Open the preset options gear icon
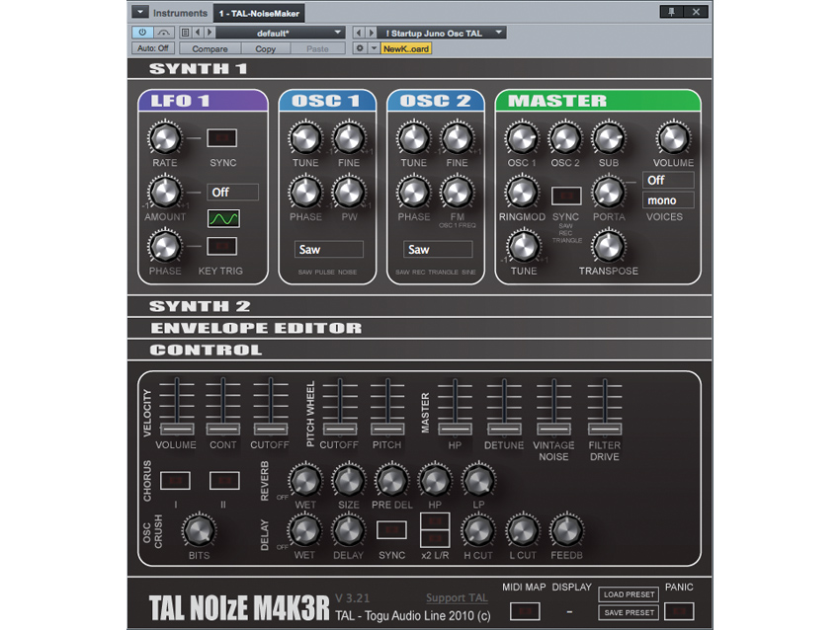 (361, 47)
